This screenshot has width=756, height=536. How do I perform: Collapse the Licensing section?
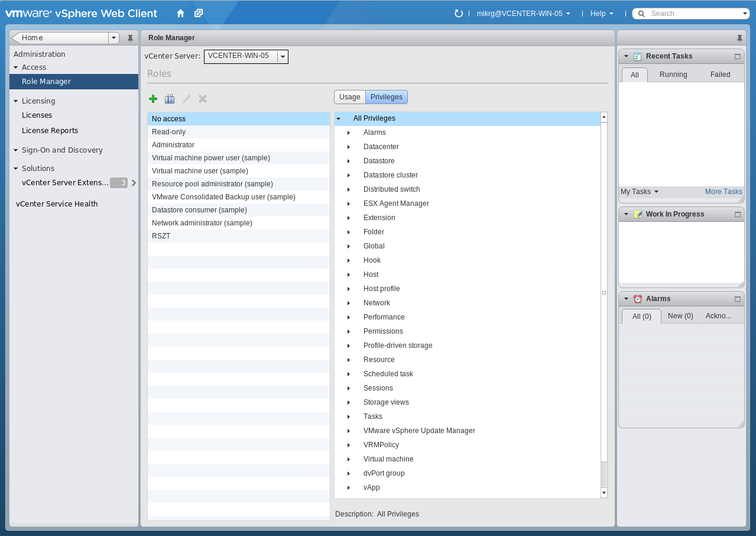click(16, 101)
